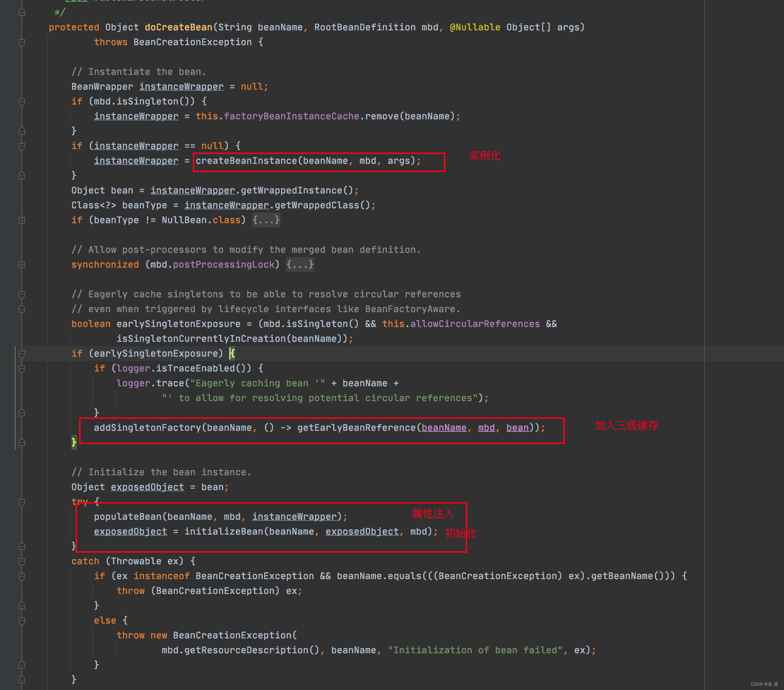This screenshot has height=690, width=784.
Task: Click the allowCircularReferences field
Action: [475, 324]
